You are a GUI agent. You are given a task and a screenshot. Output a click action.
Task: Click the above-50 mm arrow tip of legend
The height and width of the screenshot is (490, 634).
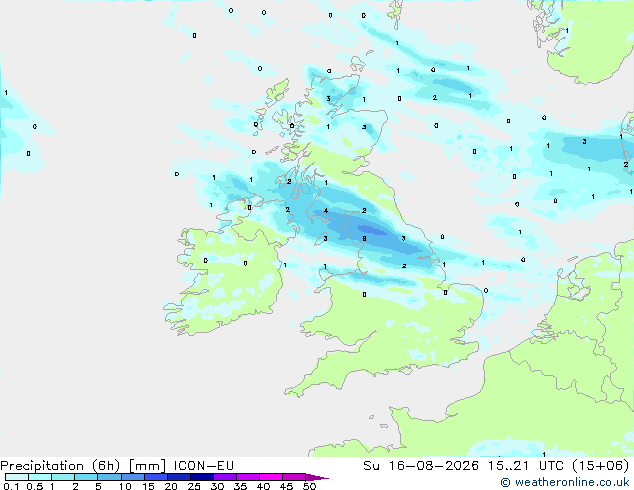coord(317,477)
